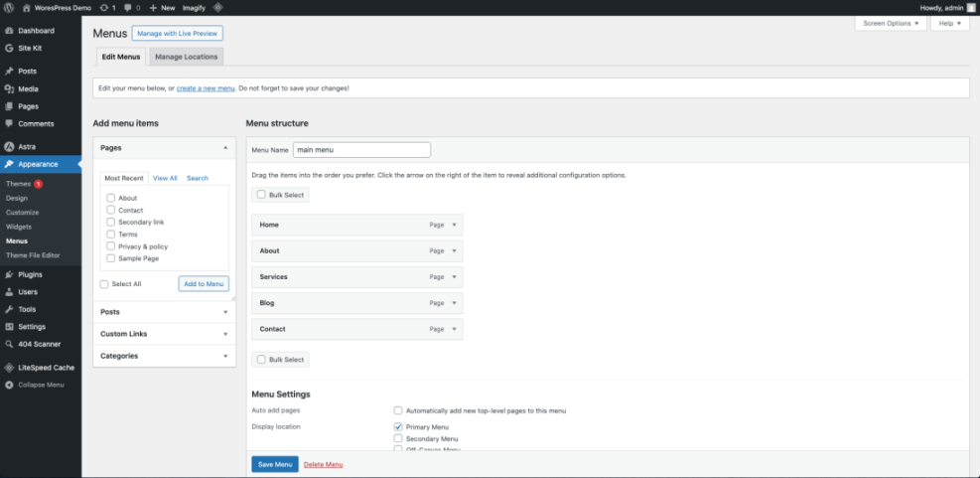Expand the Home menu item arrow

pos(455,225)
